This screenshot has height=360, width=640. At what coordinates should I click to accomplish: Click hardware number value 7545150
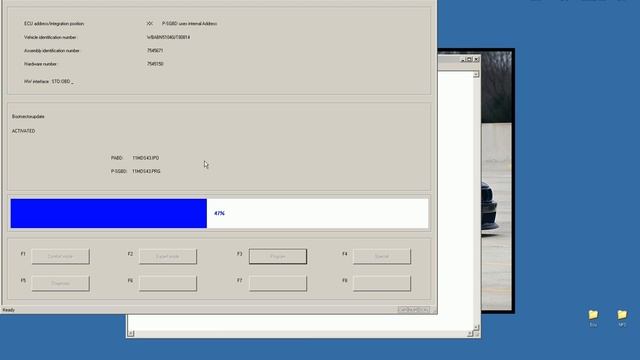pyautogui.click(x=155, y=64)
